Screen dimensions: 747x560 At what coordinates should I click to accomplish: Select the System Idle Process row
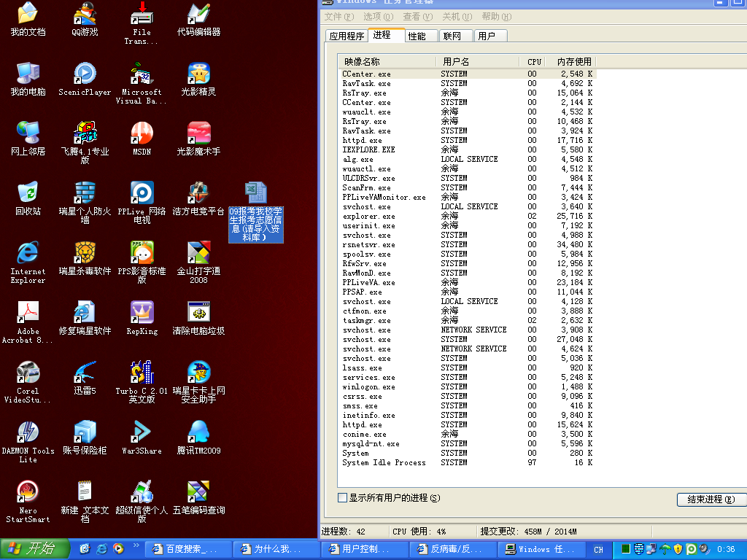[468, 463]
